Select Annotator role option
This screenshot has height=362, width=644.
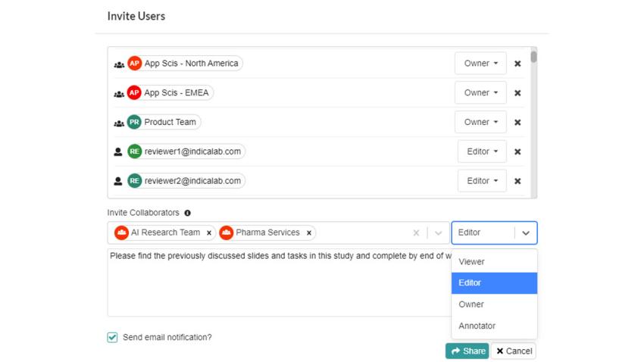(x=494, y=326)
